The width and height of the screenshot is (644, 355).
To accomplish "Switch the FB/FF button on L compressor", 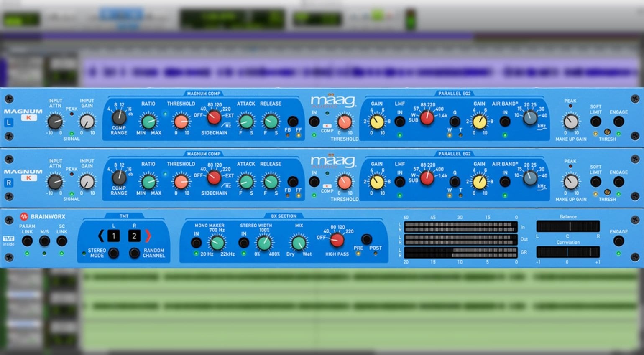I will point(293,122).
